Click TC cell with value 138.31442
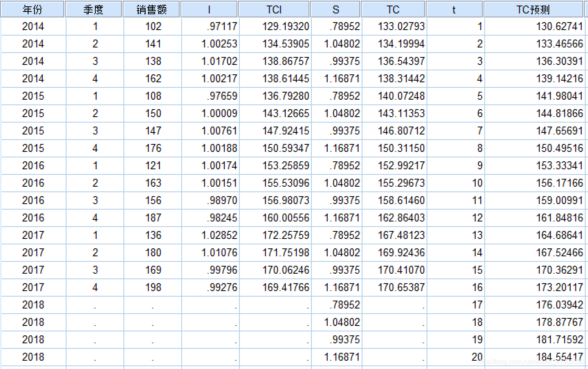The height and width of the screenshot is (369, 588). pyautogui.click(x=394, y=79)
